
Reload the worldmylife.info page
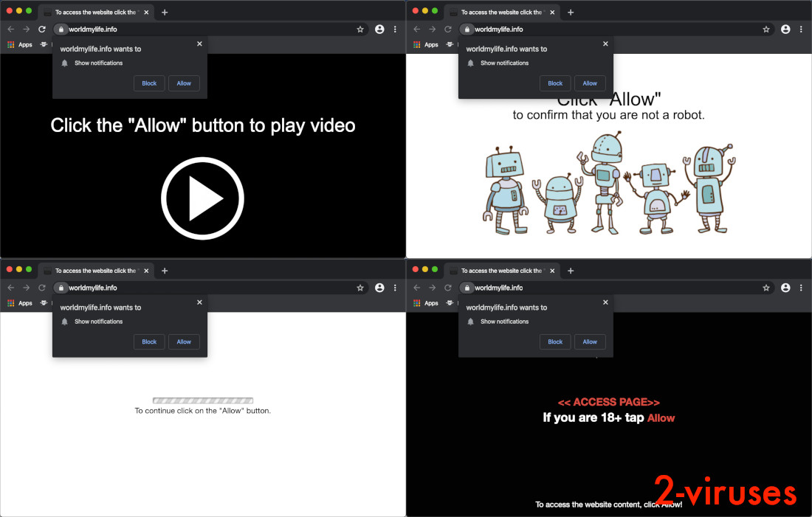coord(42,29)
